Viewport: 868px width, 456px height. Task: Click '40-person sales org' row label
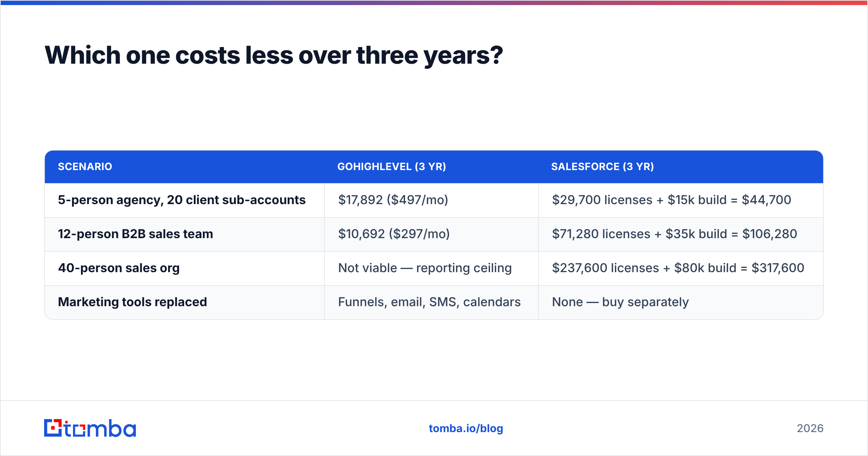click(x=119, y=268)
